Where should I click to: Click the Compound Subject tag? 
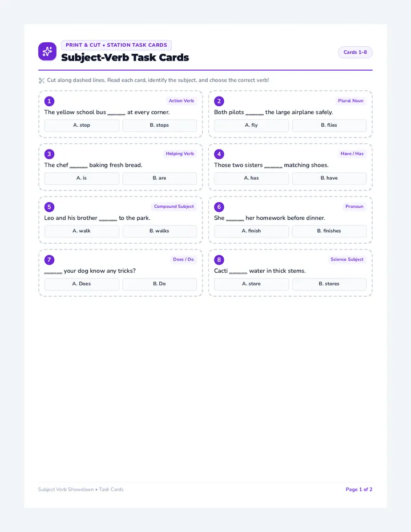coord(174,207)
